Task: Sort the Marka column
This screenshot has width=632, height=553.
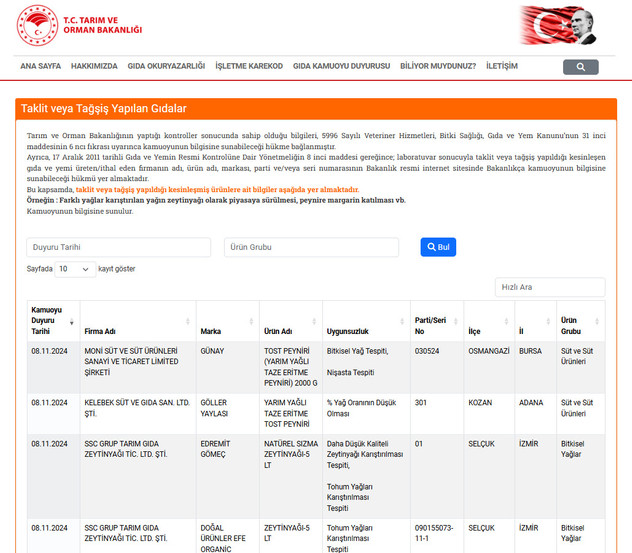Action: pyautogui.click(x=251, y=321)
